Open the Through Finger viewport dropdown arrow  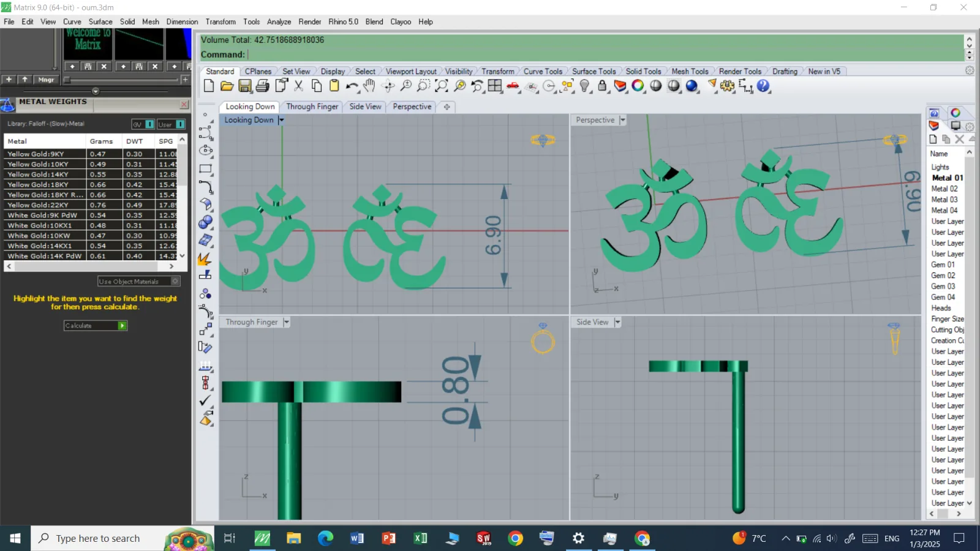286,322
